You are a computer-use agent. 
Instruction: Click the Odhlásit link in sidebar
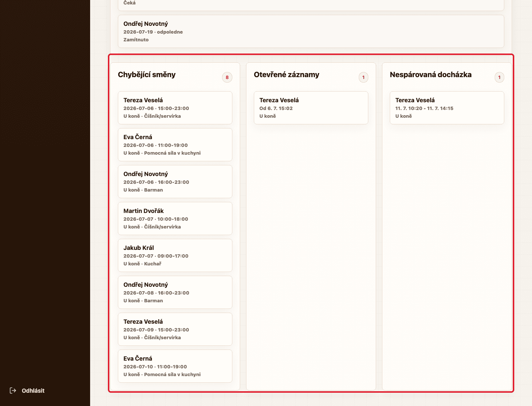tap(27, 390)
